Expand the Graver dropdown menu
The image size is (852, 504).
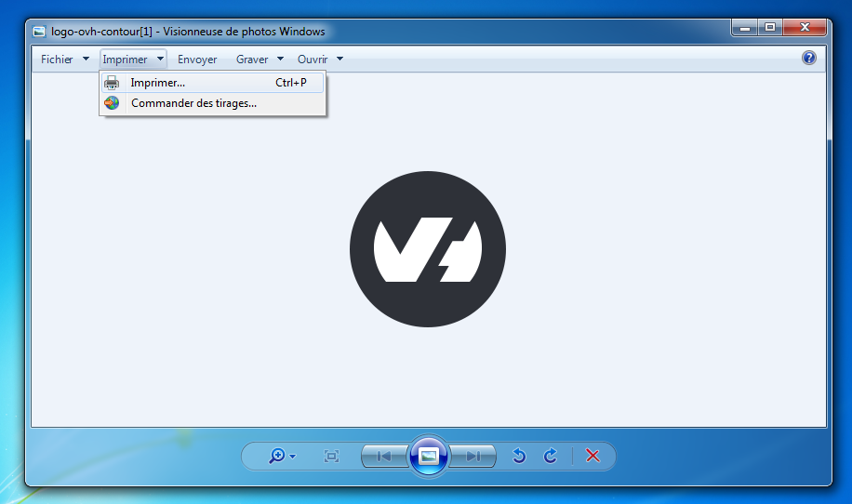pyautogui.click(x=260, y=60)
